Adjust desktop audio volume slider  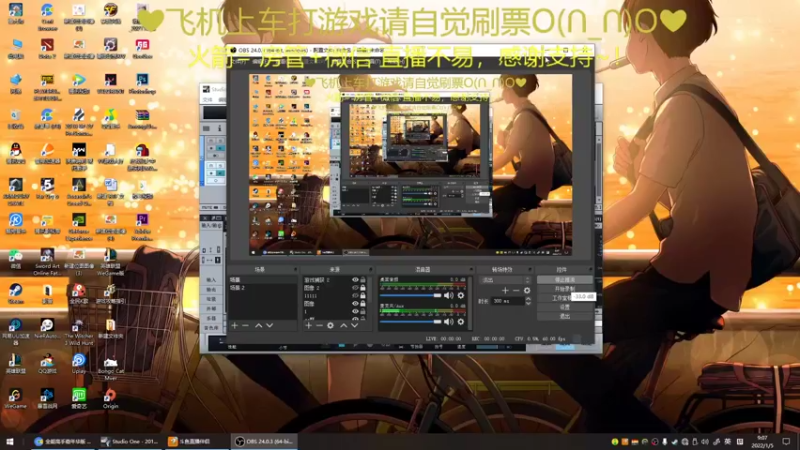point(411,295)
